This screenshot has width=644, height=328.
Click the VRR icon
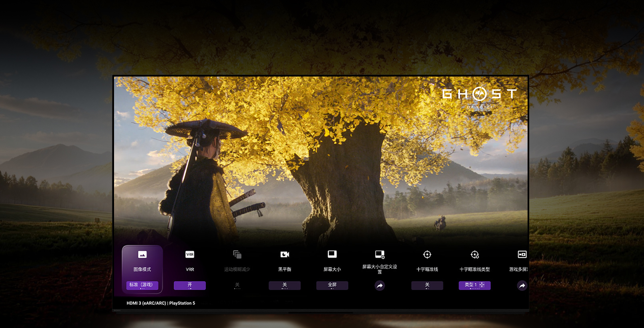point(190,254)
